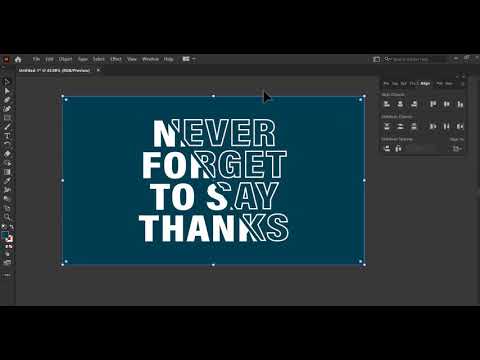The height and width of the screenshot is (360, 480).
Task: Click Horizontal Distribute Space icon
Action: tap(398, 148)
